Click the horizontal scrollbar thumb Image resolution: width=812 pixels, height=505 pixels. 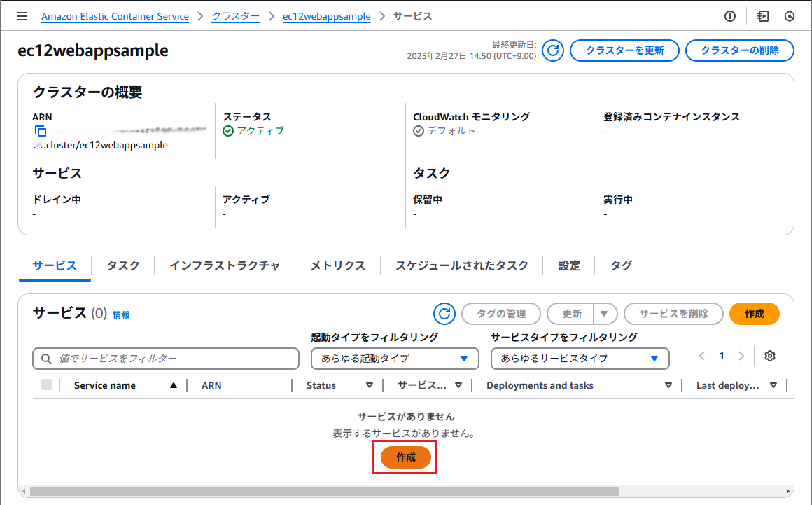coord(324,491)
